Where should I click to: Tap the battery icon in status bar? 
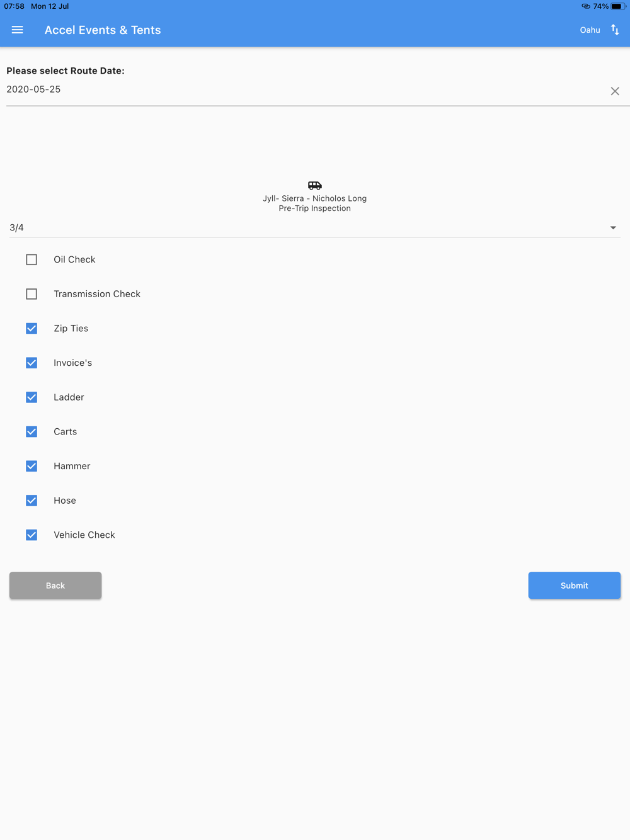[x=617, y=6]
